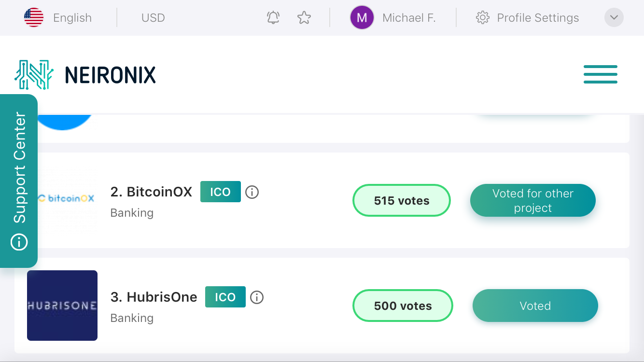Viewport: 644px width, 362px height.
Task: Open the Profile Settings menu
Action: [x=538, y=18]
